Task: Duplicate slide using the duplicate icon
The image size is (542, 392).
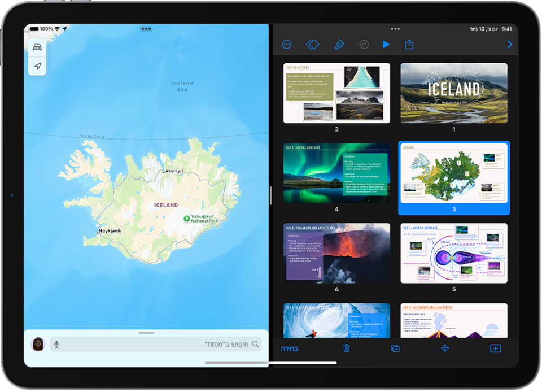Action: pyautogui.click(x=395, y=348)
